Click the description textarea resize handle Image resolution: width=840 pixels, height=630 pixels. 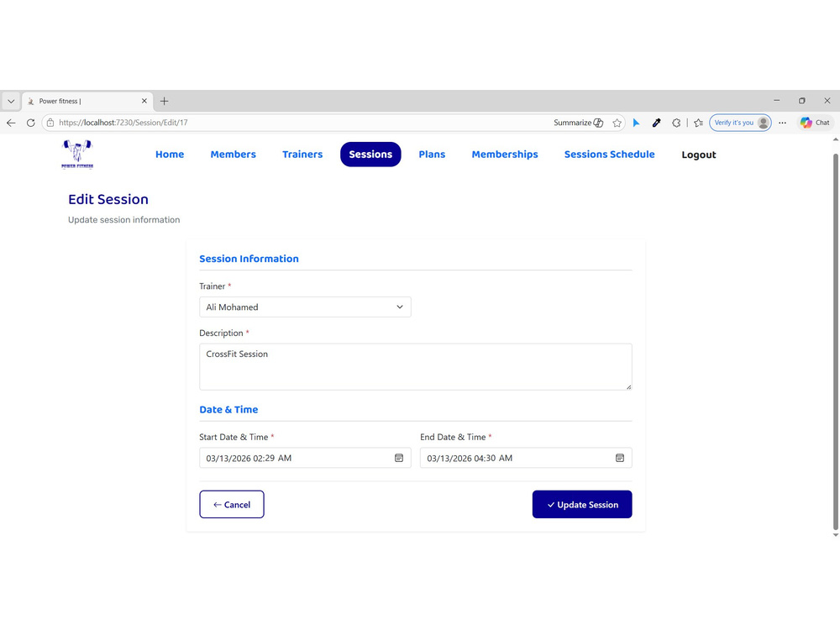[x=628, y=386]
